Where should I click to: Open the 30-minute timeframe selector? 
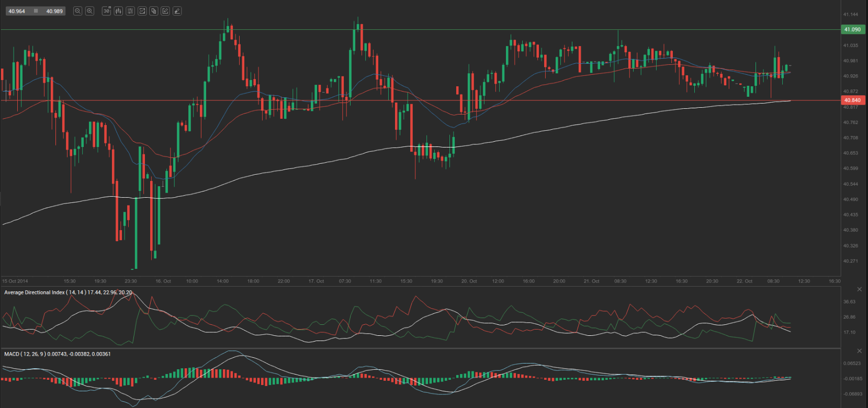106,11
